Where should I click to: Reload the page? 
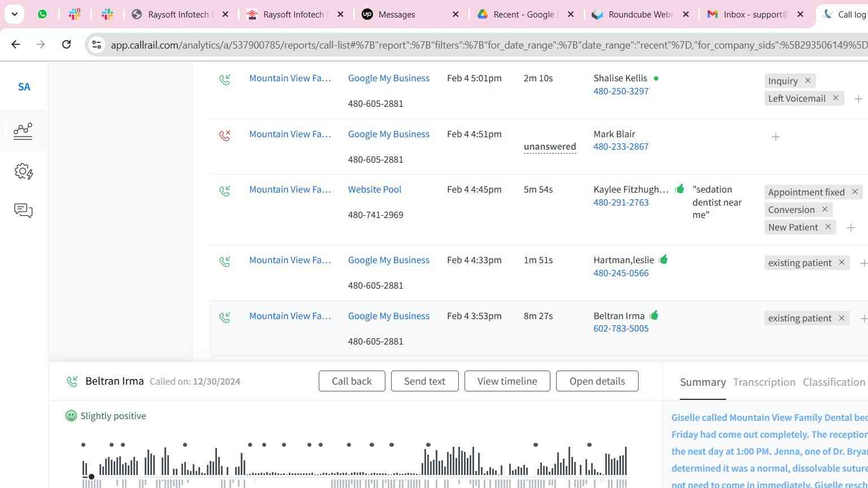[x=66, y=44]
